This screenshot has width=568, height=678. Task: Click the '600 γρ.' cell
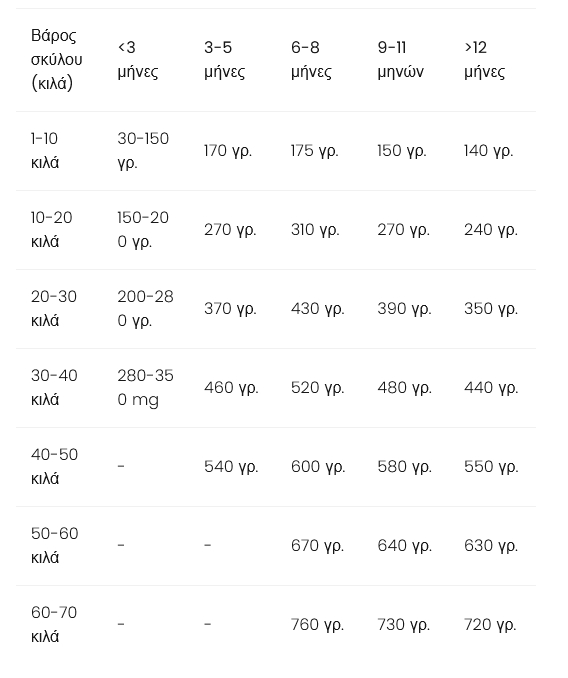318,467
